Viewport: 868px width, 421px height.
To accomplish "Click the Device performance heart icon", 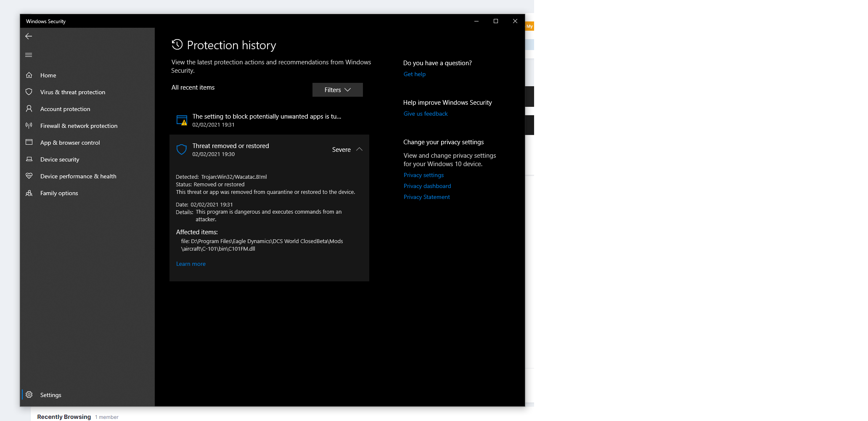I will point(29,176).
